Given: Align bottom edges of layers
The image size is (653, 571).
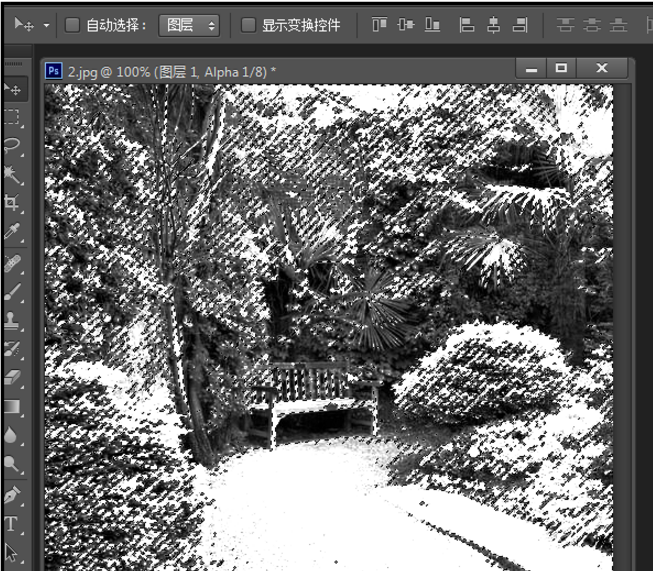Looking at the screenshot, I should point(432,25).
